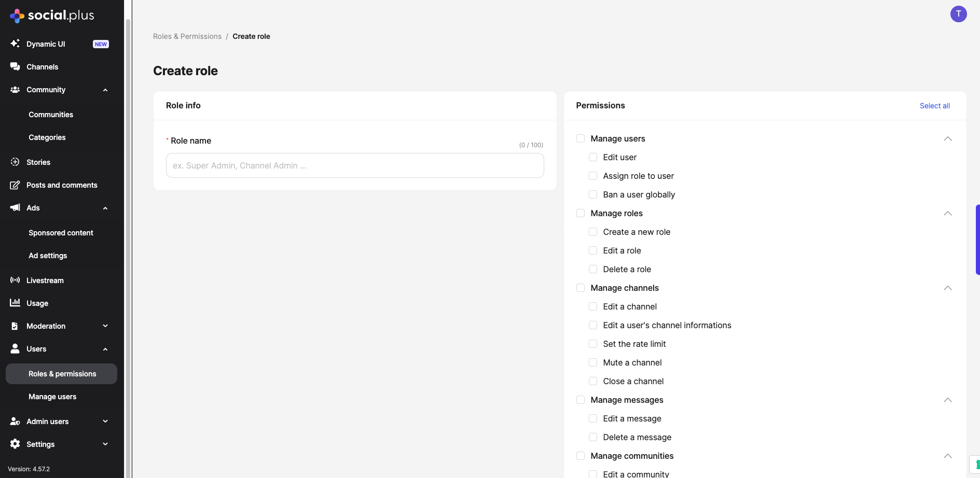Collapse the Manage channels permission group
This screenshot has width=980, height=478.
(x=947, y=288)
